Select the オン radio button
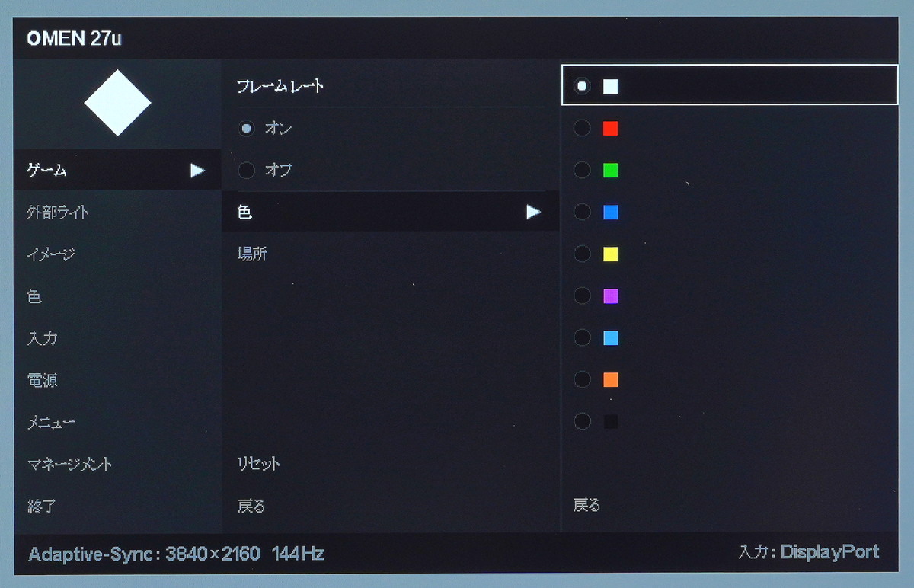The height and width of the screenshot is (588, 914). pos(246,129)
